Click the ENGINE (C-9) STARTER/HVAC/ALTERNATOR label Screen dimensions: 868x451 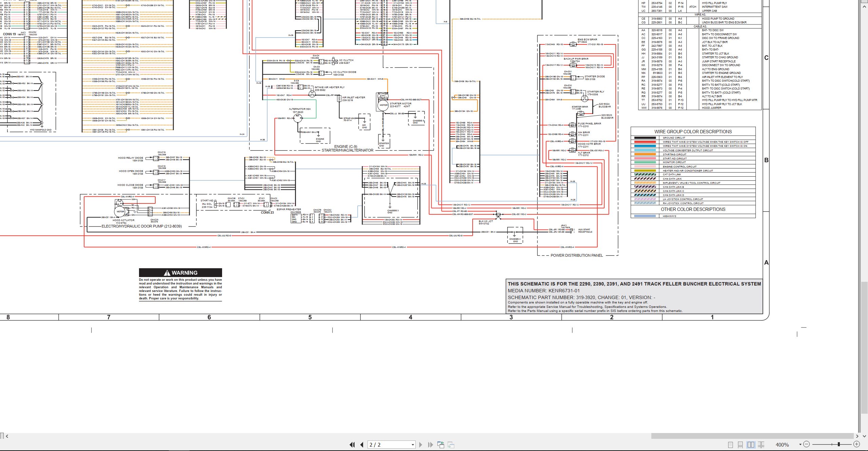tap(347, 148)
